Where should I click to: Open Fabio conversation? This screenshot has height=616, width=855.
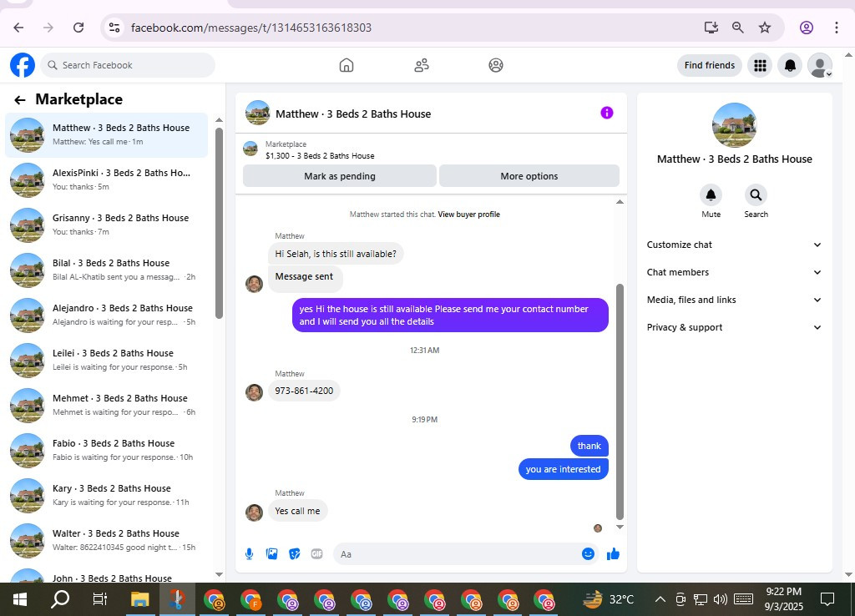(106, 450)
